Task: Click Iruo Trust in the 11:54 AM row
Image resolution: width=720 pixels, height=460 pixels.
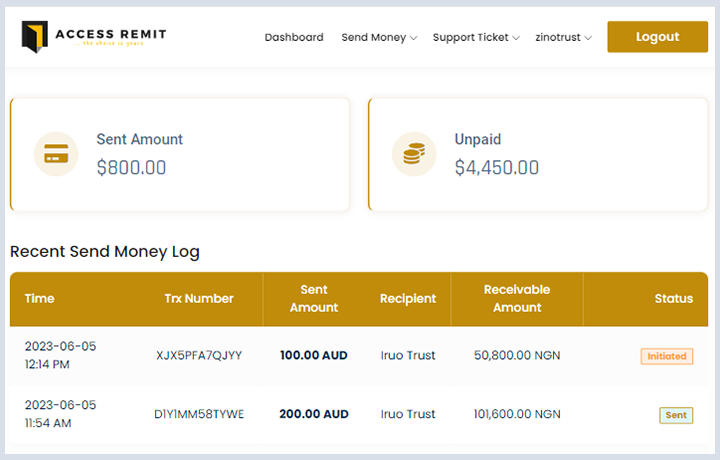Action: tap(408, 414)
